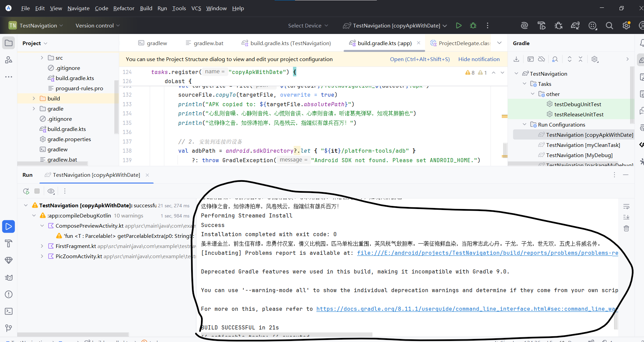Hide the Run tool window minimize icon

626,175
